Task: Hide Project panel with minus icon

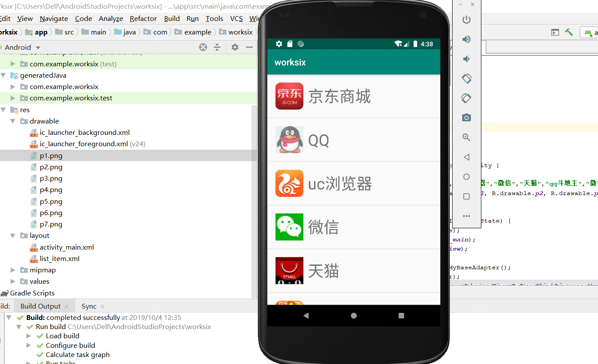Action: (x=249, y=47)
